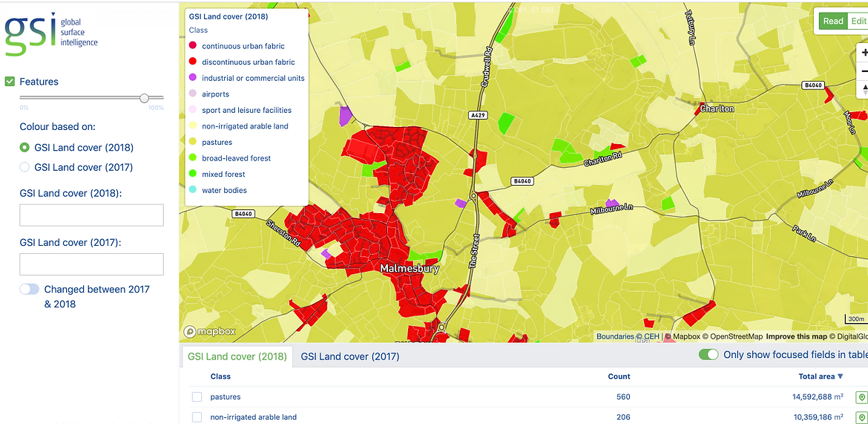Image resolution: width=868 pixels, height=424 pixels.
Task: Click discontinuous urban fabric legend marker
Action: tap(193, 62)
